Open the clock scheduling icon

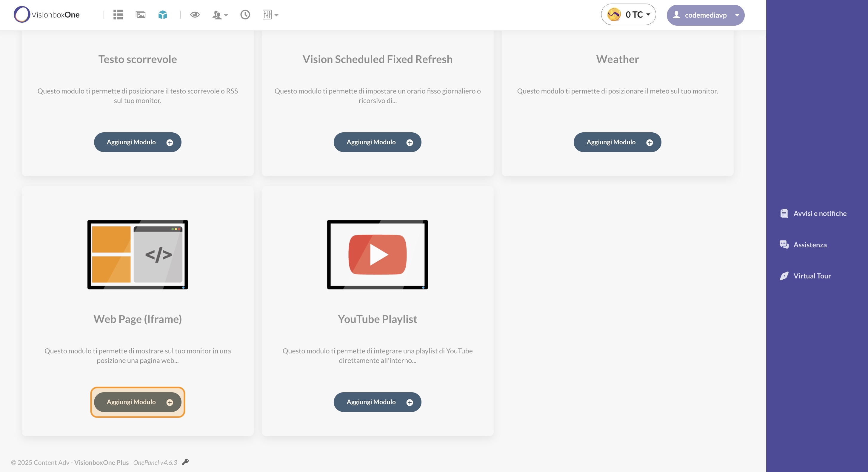[x=245, y=15]
